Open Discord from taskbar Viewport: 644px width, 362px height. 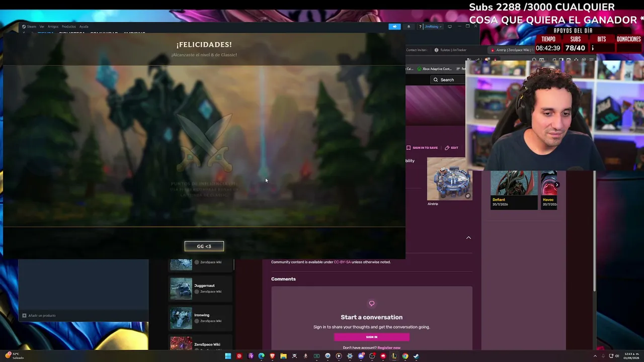(361, 356)
